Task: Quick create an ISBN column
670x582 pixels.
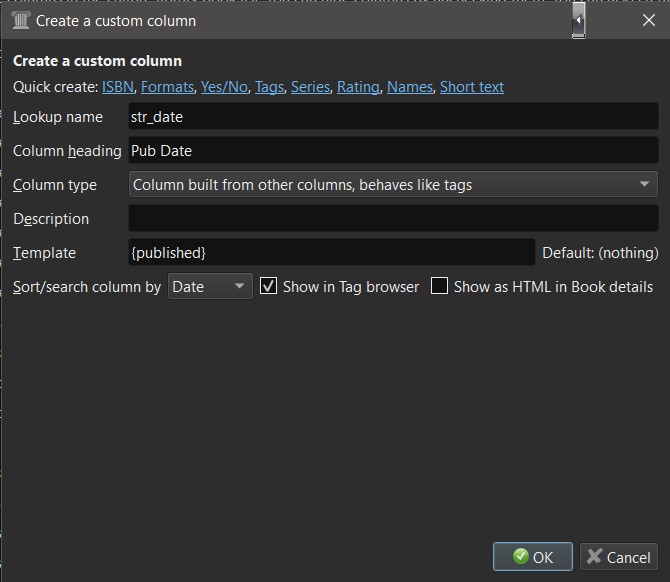Action: click(118, 87)
